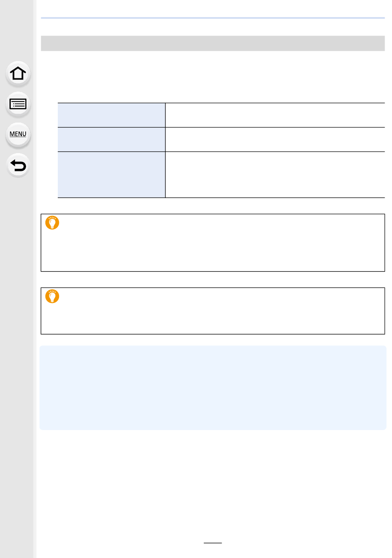Screen dimensions: 392x558
Task: Click the thin blue rule at page top
Action: click(x=213, y=18)
